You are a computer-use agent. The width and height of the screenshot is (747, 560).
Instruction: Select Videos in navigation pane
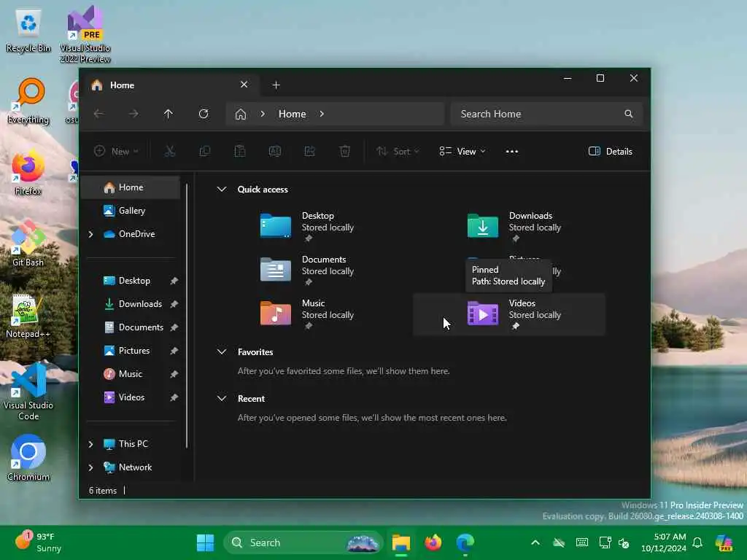click(x=131, y=397)
